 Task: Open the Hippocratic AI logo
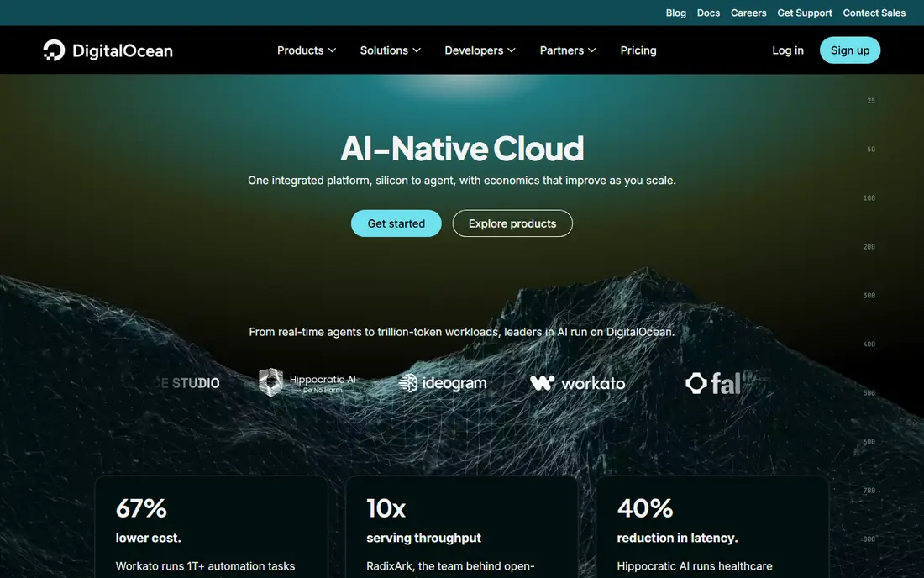click(x=307, y=383)
